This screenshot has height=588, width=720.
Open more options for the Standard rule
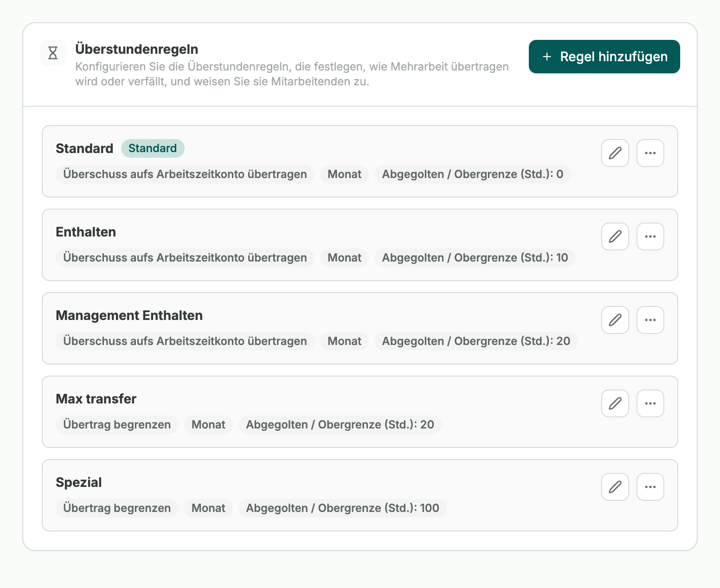coord(650,153)
